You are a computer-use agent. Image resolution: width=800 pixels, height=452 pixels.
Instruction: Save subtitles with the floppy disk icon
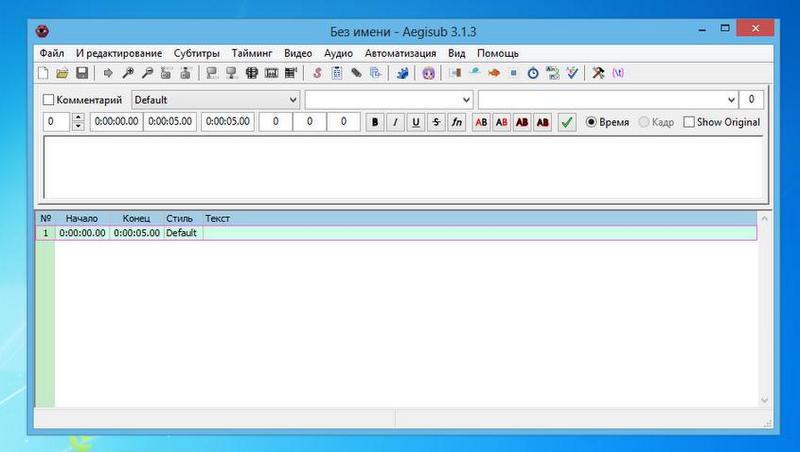click(x=82, y=73)
